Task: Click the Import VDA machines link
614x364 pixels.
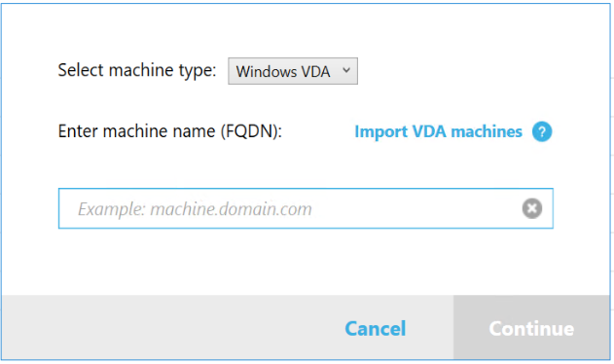Action: pos(438,131)
